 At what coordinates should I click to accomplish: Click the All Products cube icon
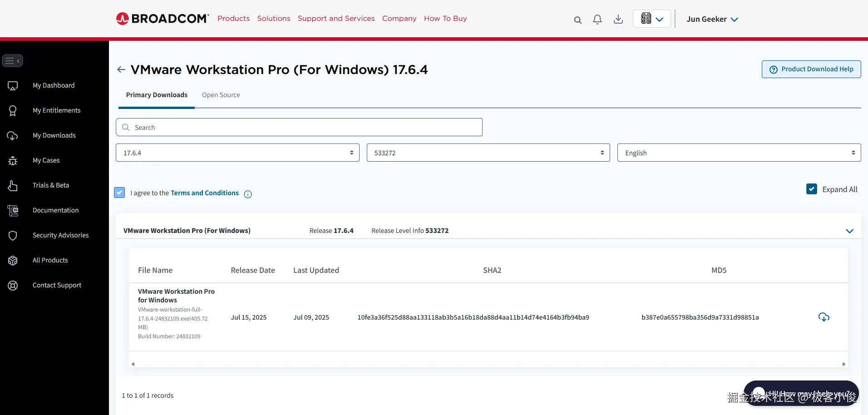(x=13, y=260)
